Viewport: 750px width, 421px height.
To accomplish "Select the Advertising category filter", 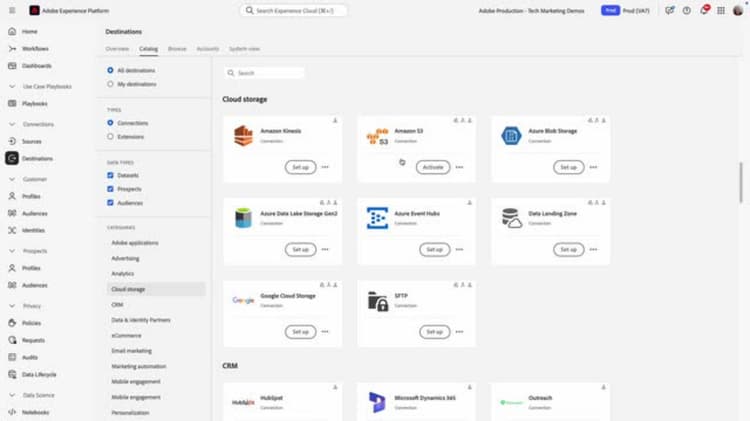I will point(125,258).
